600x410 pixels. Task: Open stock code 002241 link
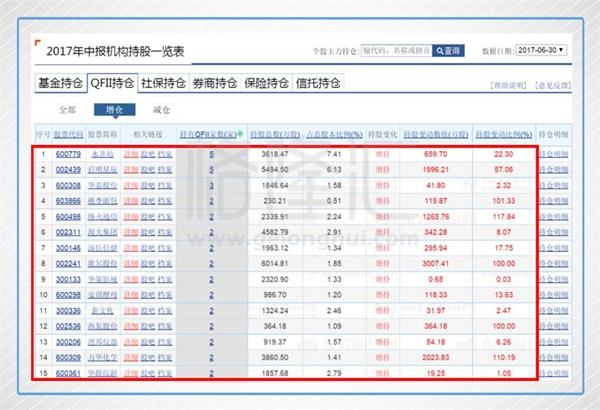[x=68, y=264]
